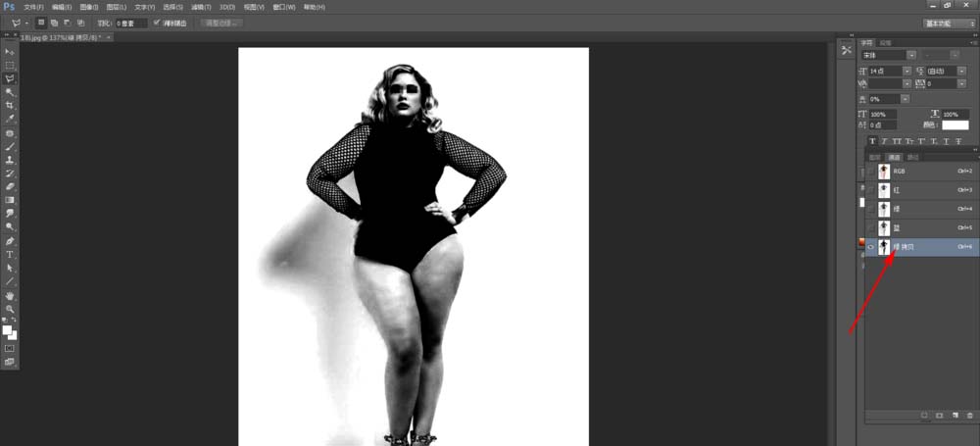The height and width of the screenshot is (446, 980).
Task: Click the white text color swatch
Action: (955, 125)
